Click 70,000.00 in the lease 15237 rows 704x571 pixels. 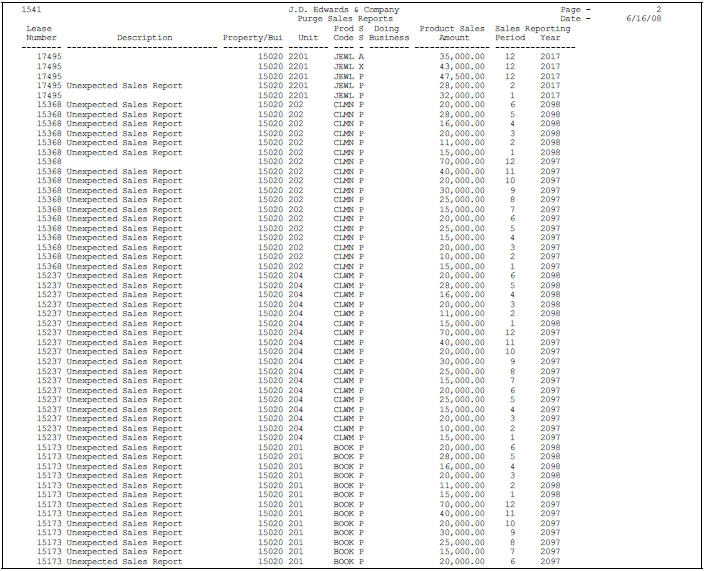click(462, 333)
